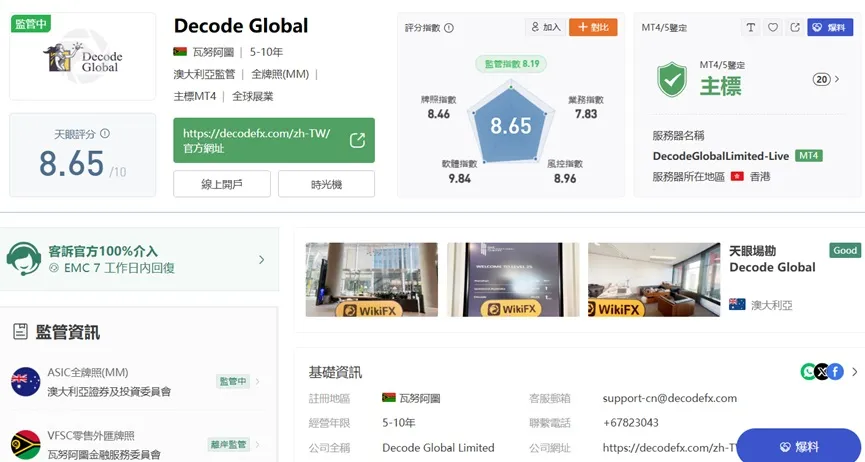Click 澳大利亞監管 tag

(x=204, y=74)
